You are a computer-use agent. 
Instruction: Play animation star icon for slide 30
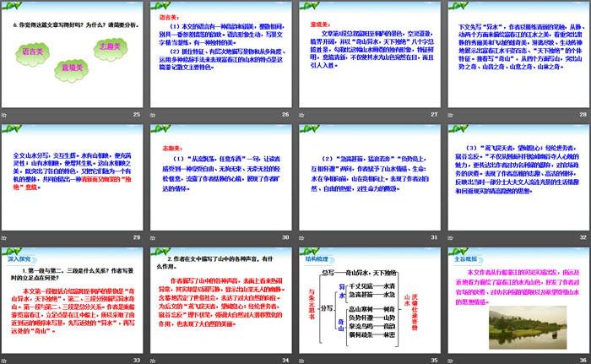(153, 237)
